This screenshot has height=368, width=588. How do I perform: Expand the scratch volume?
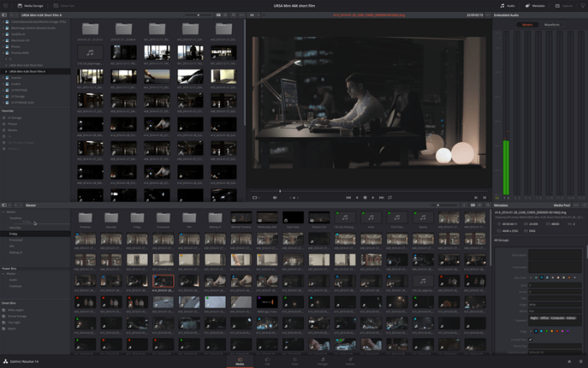tap(3, 84)
